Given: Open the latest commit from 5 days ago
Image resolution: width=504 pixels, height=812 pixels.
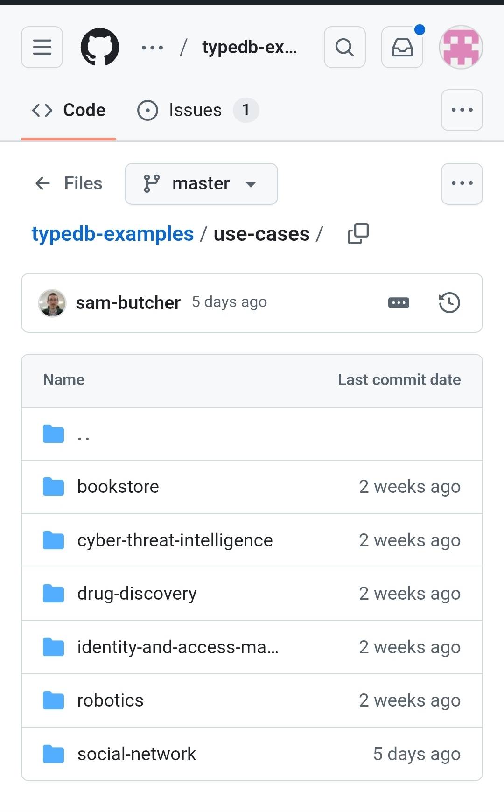Looking at the screenshot, I should click(230, 302).
